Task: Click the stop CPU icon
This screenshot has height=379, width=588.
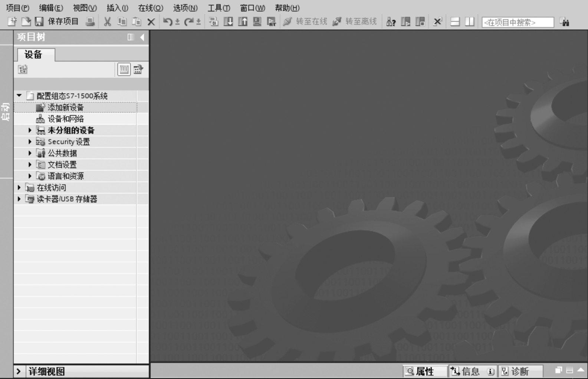Action: tap(420, 22)
